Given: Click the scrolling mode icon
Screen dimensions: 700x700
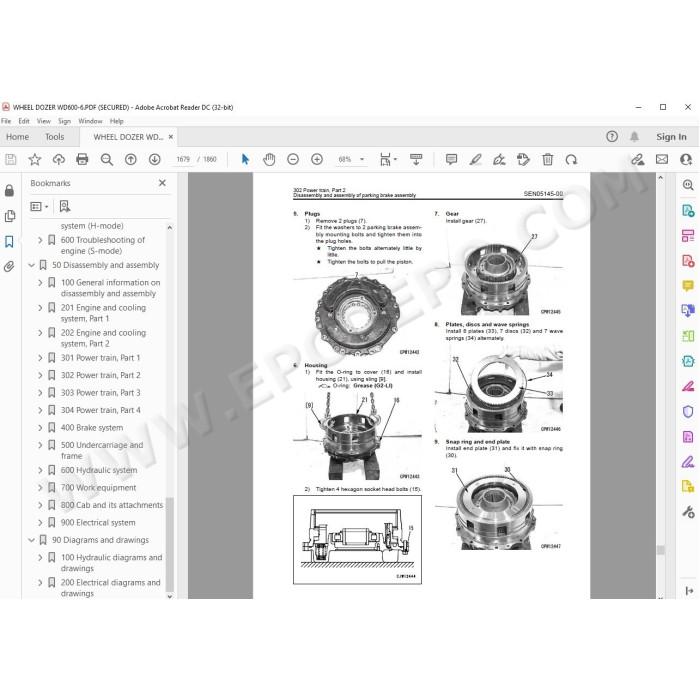Looking at the screenshot, I should click(x=416, y=159).
